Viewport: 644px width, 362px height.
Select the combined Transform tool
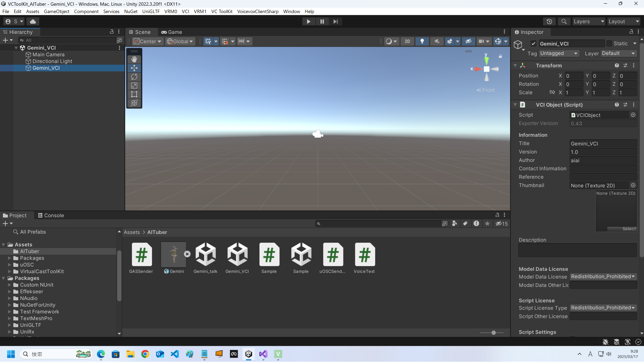point(134,103)
